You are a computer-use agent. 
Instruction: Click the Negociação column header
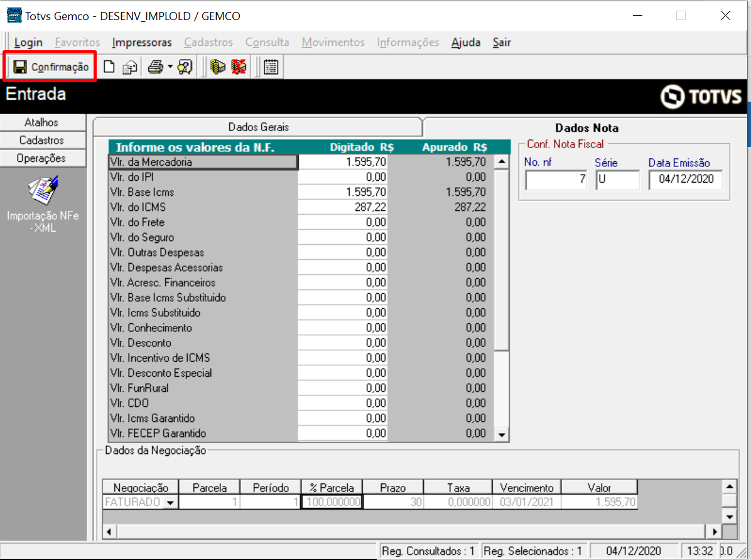[x=140, y=488]
